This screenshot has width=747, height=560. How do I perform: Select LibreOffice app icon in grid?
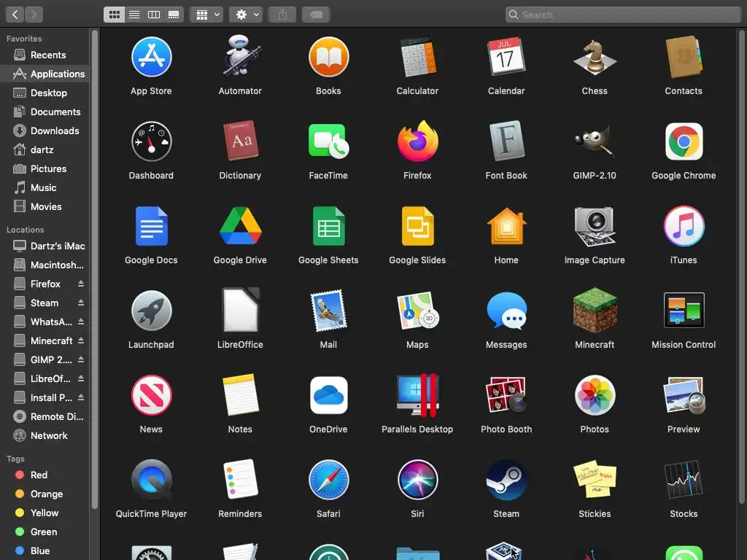coord(239,311)
